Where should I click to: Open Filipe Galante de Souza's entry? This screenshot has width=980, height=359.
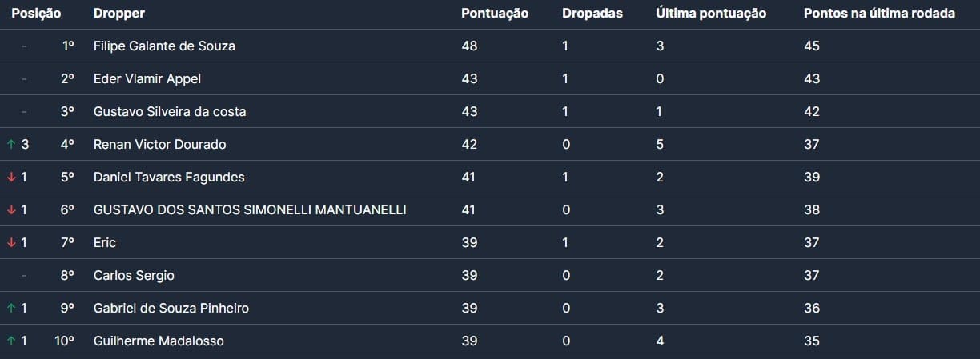pyautogui.click(x=164, y=46)
